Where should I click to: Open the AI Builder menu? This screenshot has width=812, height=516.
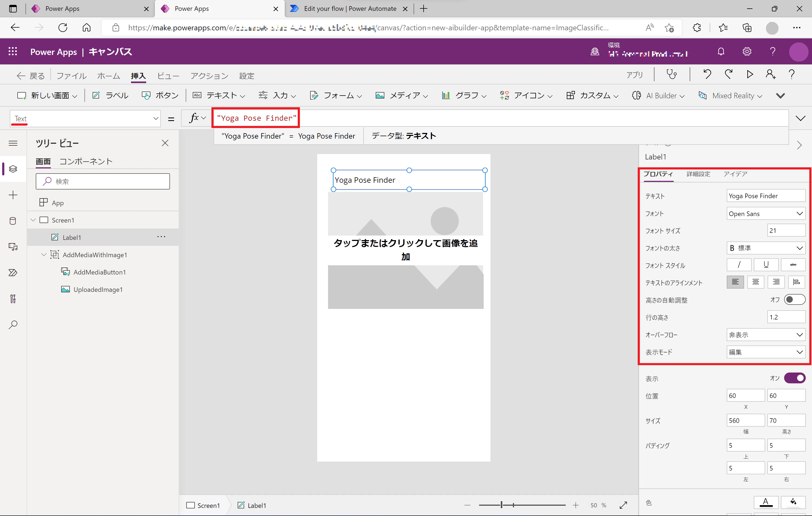(x=659, y=96)
